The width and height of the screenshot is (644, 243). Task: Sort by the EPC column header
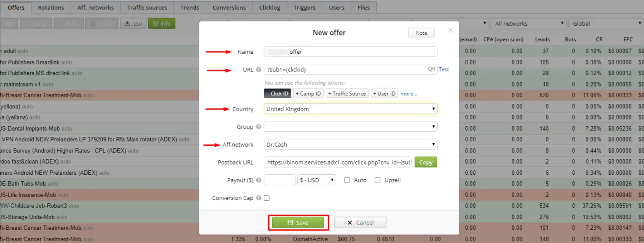pyautogui.click(x=628, y=39)
